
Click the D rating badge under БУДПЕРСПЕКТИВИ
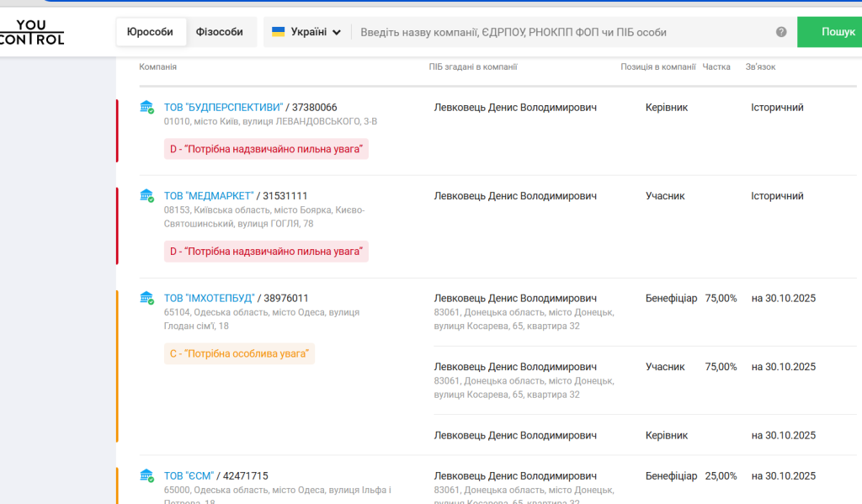pyautogui.click(x=266, y=149)
